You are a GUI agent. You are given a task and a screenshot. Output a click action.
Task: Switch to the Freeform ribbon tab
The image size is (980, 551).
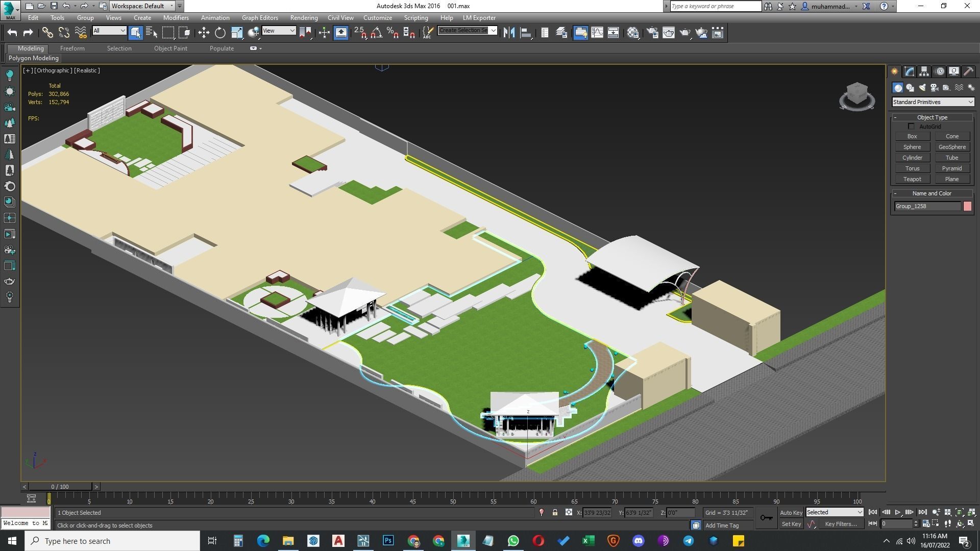pos(72,48)
